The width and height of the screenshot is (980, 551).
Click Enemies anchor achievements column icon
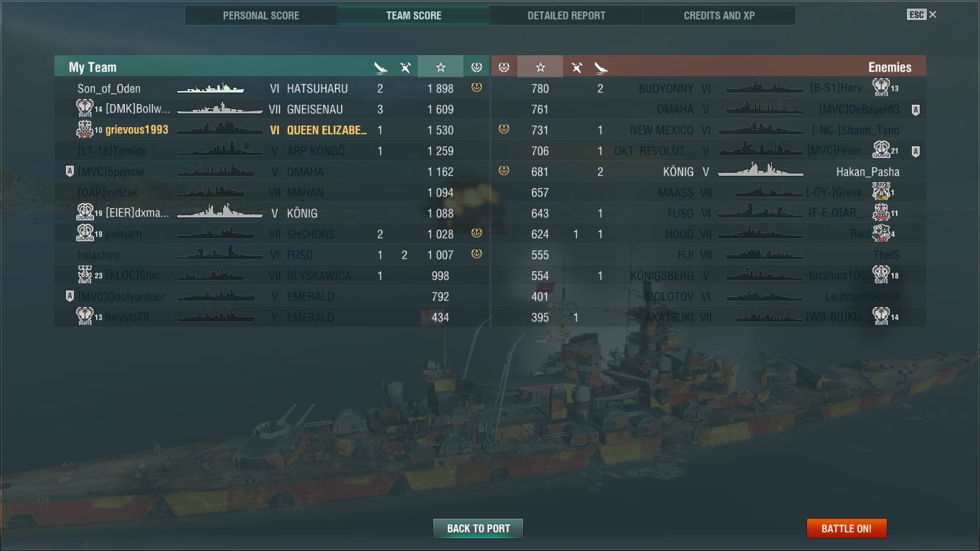pos(504,67)
